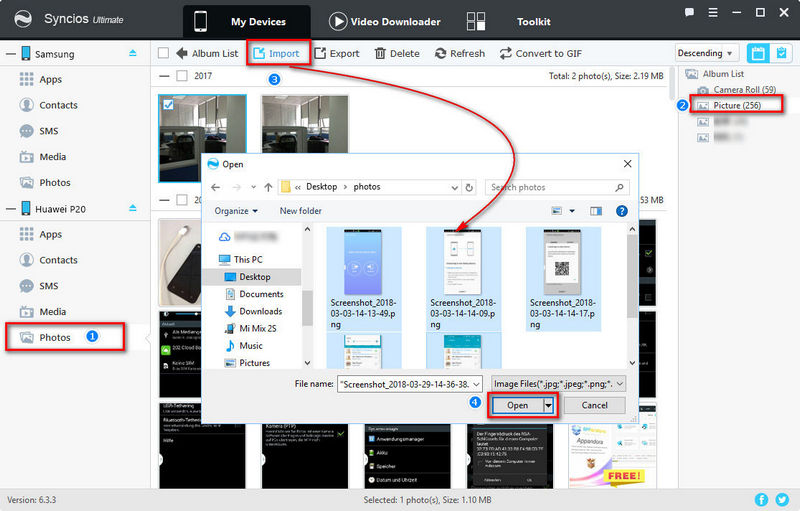Open the Image Files type filter

click(558, 384)
